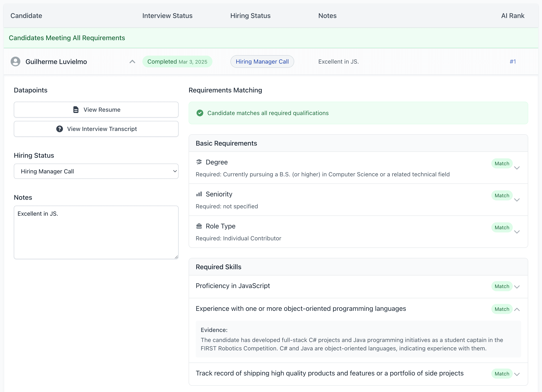542x392 pixels.
Task: Click the bar chart icon beside Seniority
Action: [x=199, y=194]
